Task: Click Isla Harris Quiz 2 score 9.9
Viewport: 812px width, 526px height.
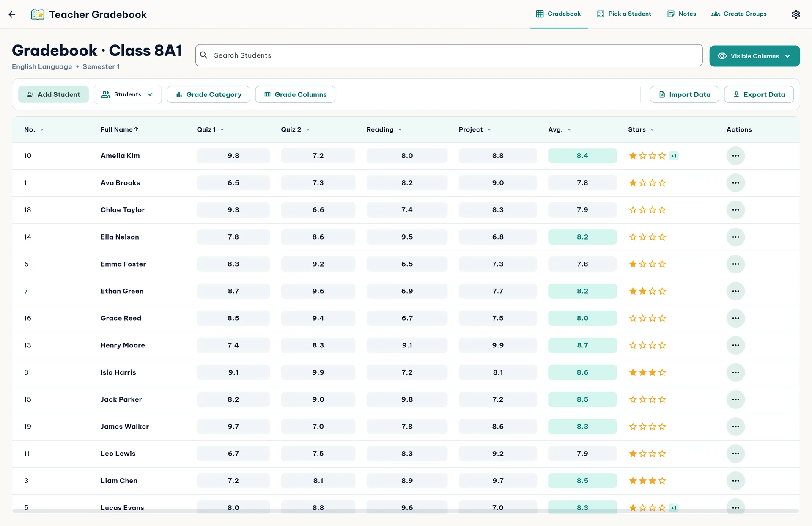Action: pyautogui.click(x=318, y=372)
